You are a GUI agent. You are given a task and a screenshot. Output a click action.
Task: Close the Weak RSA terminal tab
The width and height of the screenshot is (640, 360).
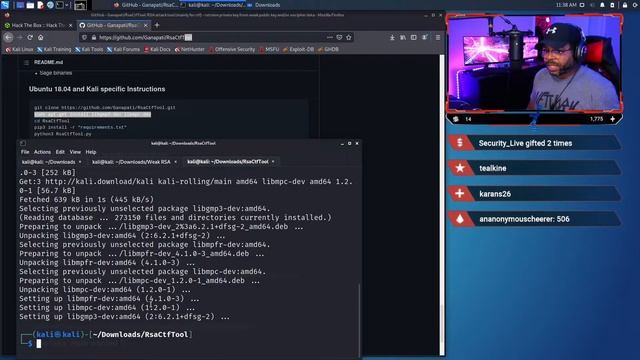click(176, 162)
